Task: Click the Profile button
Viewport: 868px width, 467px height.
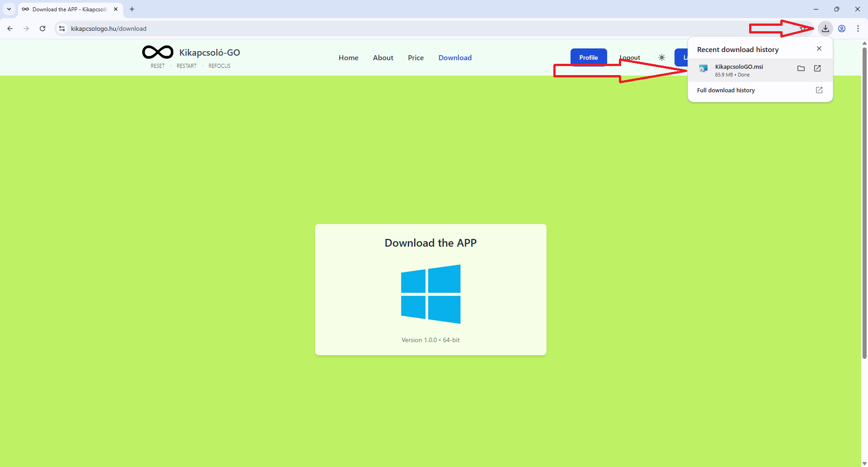Action: pyautogui.click(x=588, y=57)
